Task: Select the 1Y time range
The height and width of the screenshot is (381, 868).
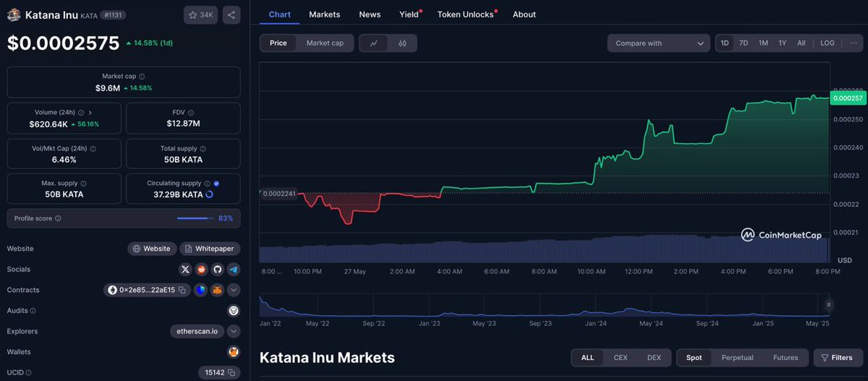Action: tap(783, 43)
